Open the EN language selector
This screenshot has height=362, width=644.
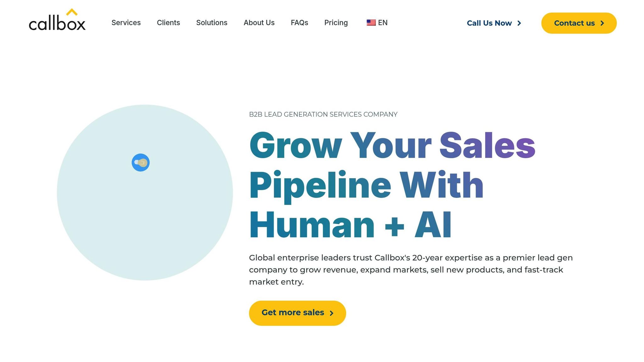pyautogui.click(x=383, y=23)
